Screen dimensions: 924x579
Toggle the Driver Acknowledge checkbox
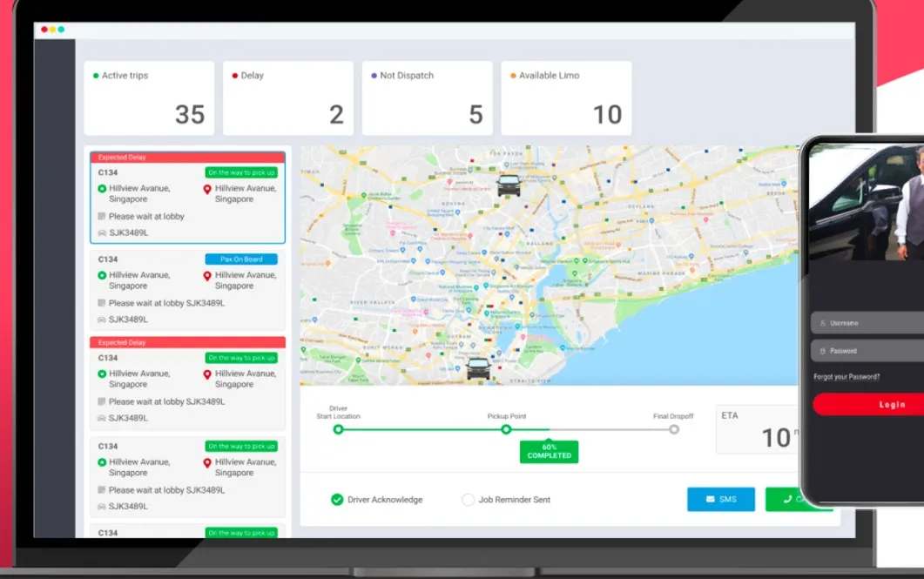(x=337, y=500)
